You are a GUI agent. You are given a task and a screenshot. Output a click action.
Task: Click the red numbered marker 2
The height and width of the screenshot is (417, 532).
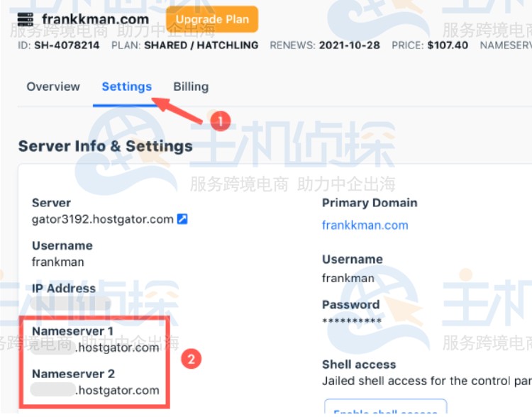point(192,359)
